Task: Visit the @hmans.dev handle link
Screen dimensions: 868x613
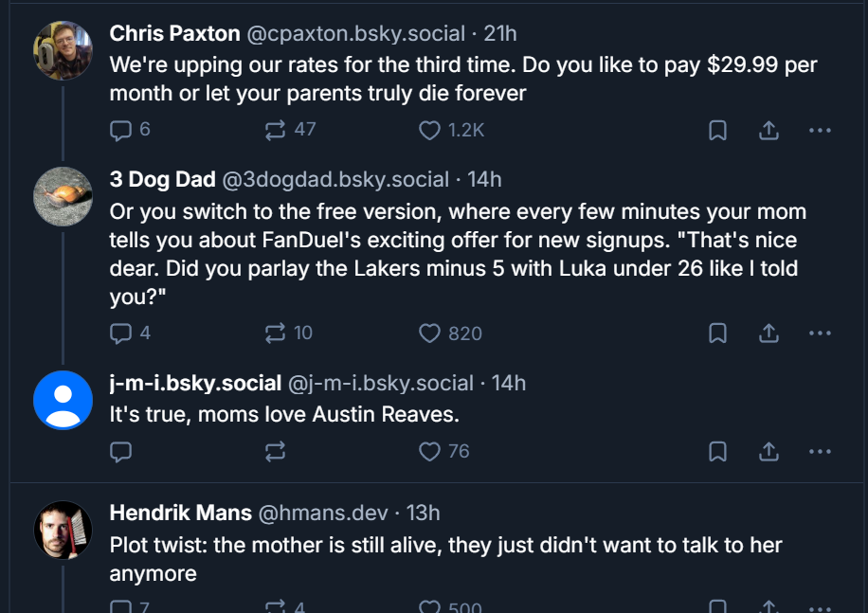Action: tap(323, 514)
